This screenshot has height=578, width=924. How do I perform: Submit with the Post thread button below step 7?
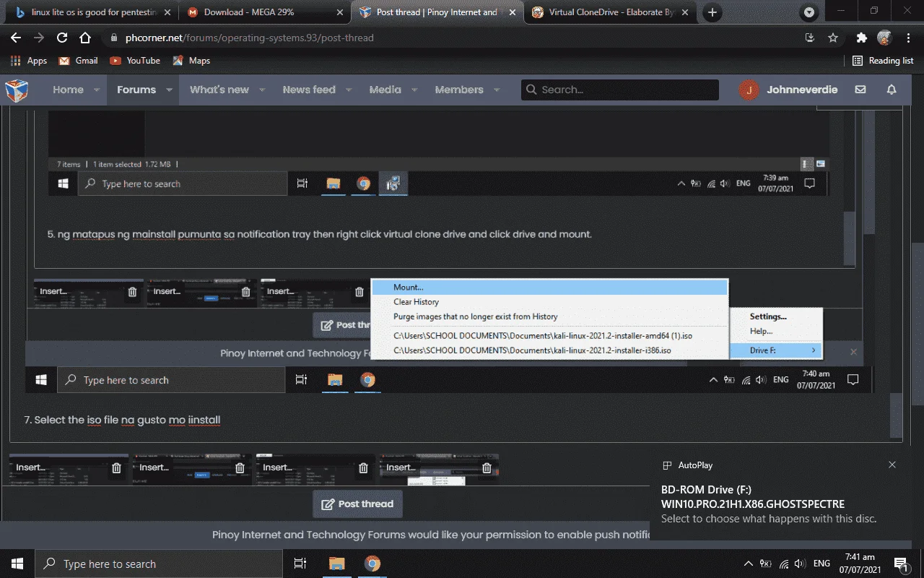coord(357,504)
